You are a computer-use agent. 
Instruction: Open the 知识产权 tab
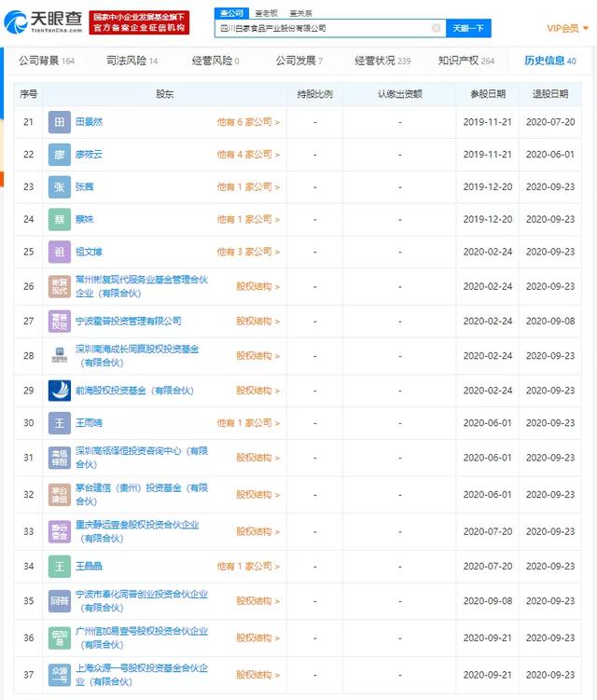(x=466, y=61)
